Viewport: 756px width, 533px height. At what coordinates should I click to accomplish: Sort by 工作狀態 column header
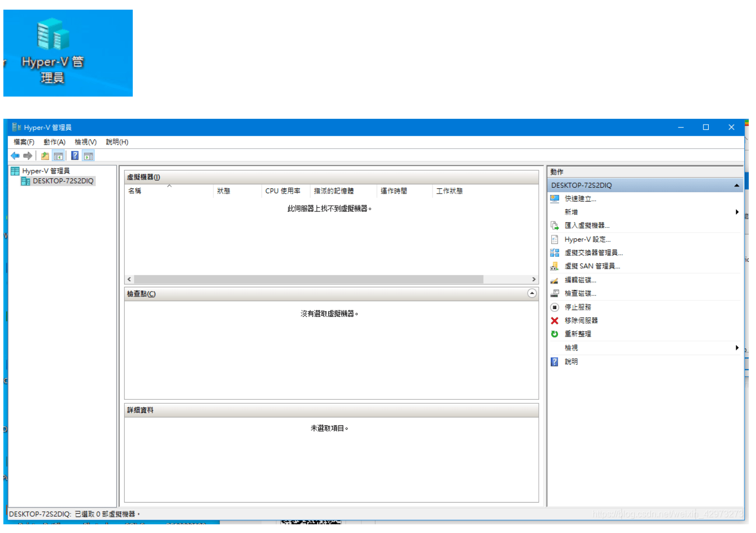[x=485, y=191]
